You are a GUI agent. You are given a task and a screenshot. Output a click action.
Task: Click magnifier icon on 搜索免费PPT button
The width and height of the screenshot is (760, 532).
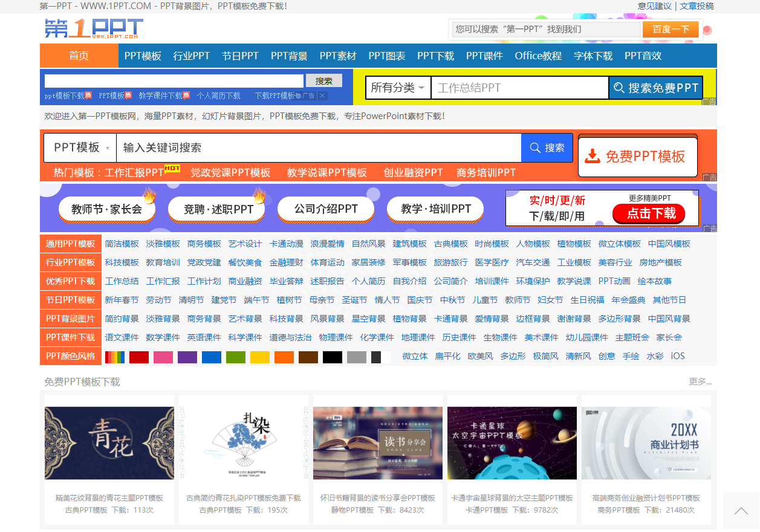(x=619, y=87)
